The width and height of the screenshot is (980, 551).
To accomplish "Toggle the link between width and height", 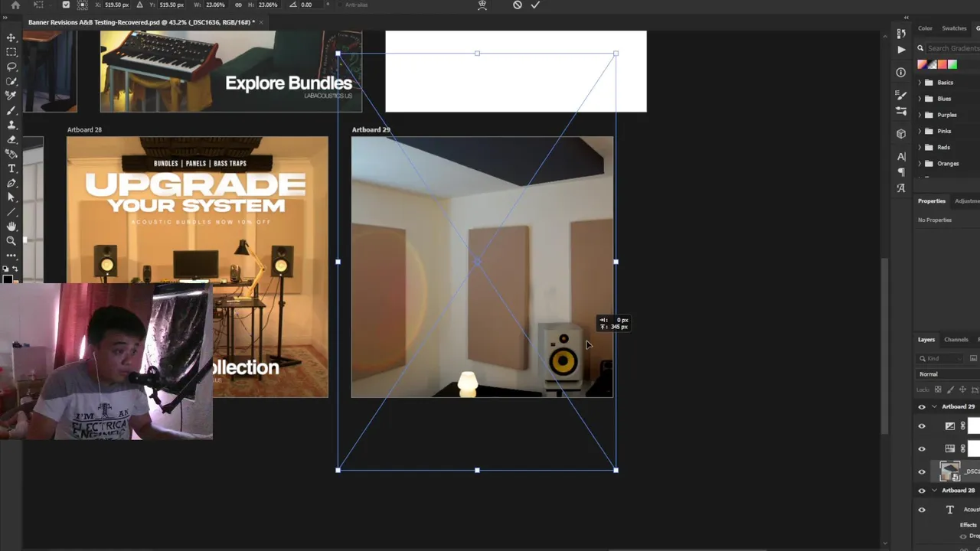I will point(238,5).
